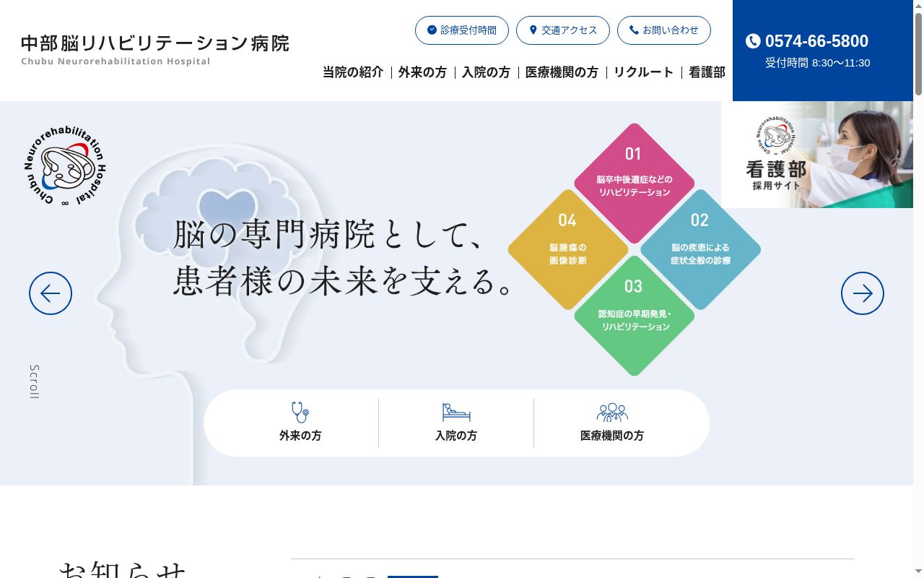Open the お問い合わせ button
Image resolution: width=924 pixels, height=578 pixels.
pyautogui.click(x=664, y=30)
